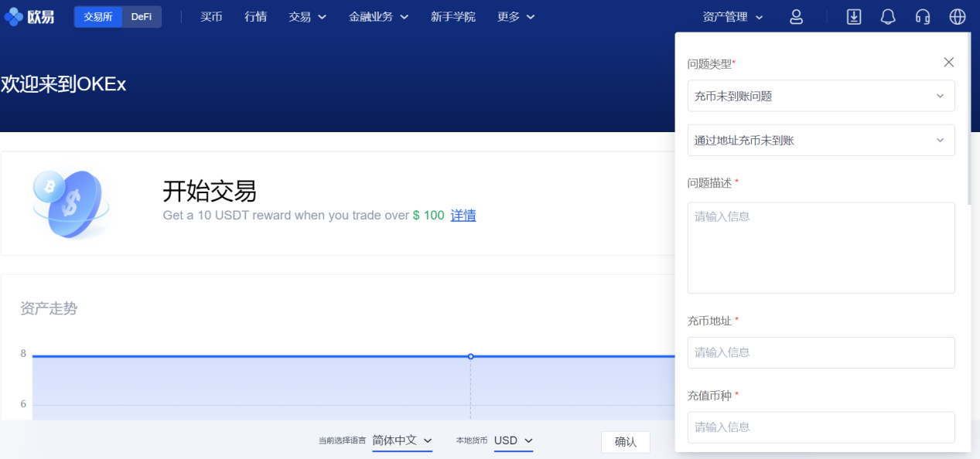Switch to the DeFi toggle
Image resolution: width=980 pixels, height=459 pixels.
click(142, 17)
